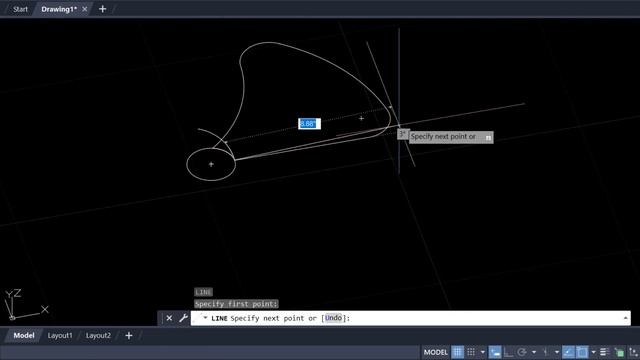
Task: Select the Drawing1* file tab
Action: (59, 9)
